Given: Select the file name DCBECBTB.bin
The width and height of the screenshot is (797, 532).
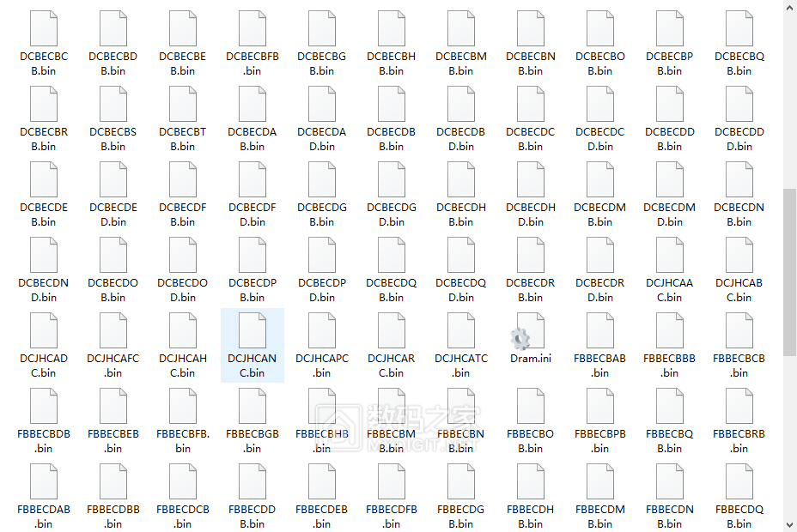Looking at the screenshot, I should pos(182,139).
